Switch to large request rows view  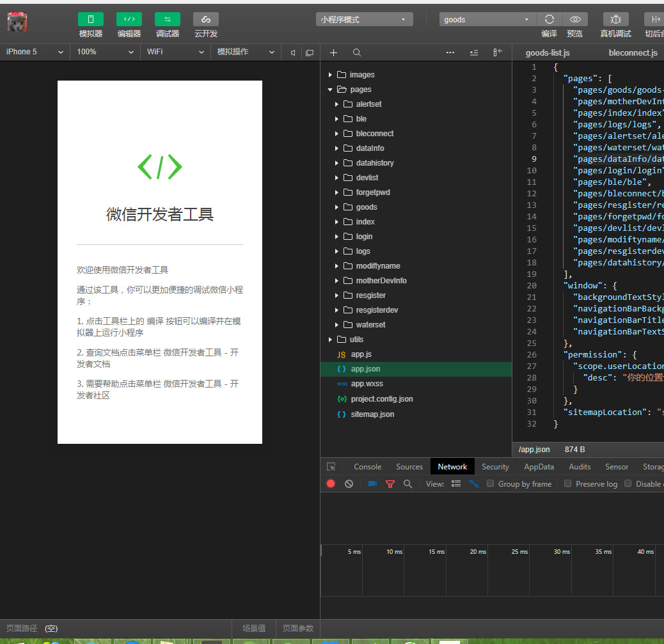point(456,483)
